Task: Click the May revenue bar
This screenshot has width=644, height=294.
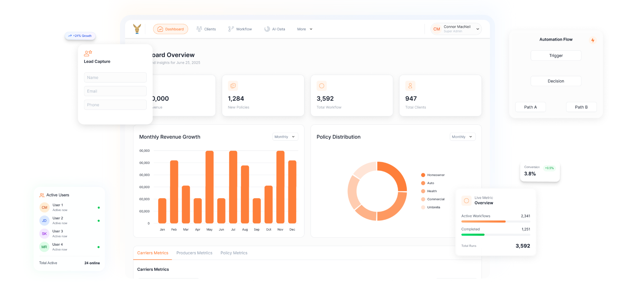Action: pos(210,187)
